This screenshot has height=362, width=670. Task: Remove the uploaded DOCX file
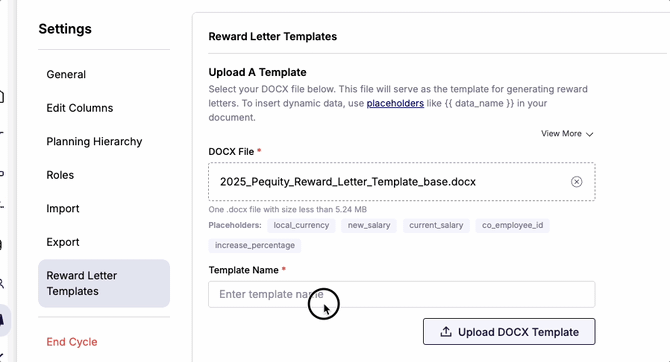coord(576,182)
